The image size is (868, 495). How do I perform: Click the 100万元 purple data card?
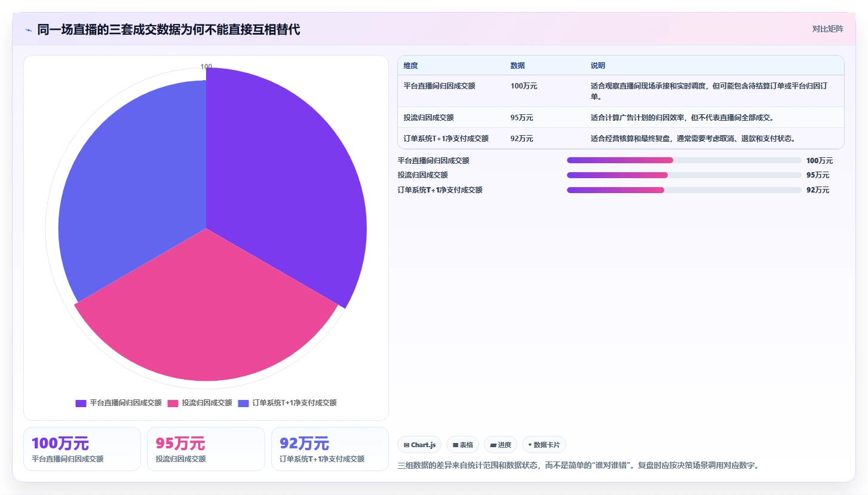tap(82, 449)
